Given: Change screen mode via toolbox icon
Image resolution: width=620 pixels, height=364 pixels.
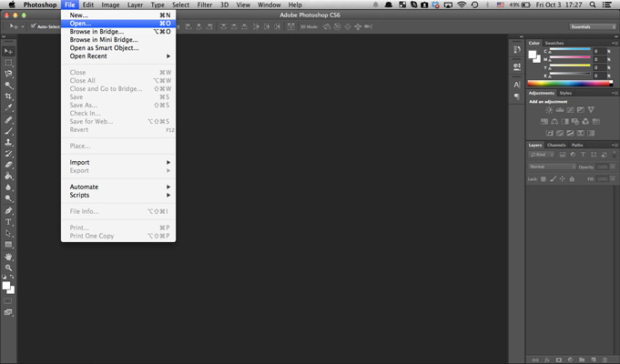Looking at the screenshot, I should point(7,312).
